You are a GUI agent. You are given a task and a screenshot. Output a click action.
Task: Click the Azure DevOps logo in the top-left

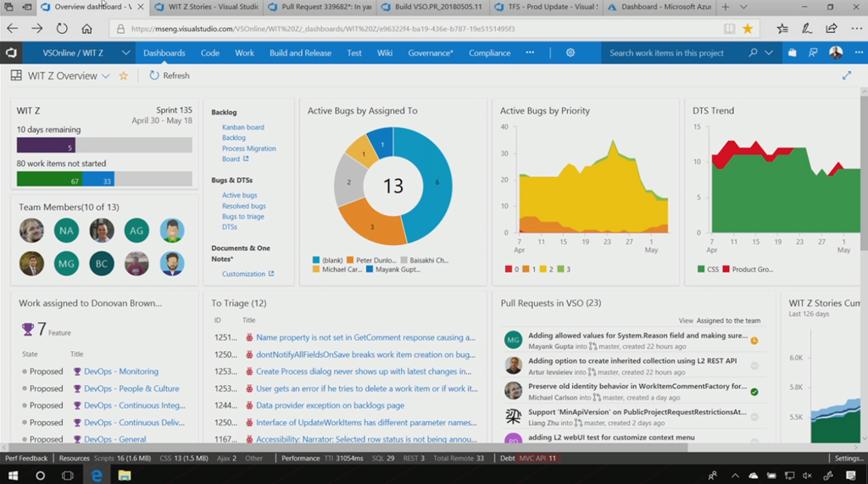tap(12, 53)
